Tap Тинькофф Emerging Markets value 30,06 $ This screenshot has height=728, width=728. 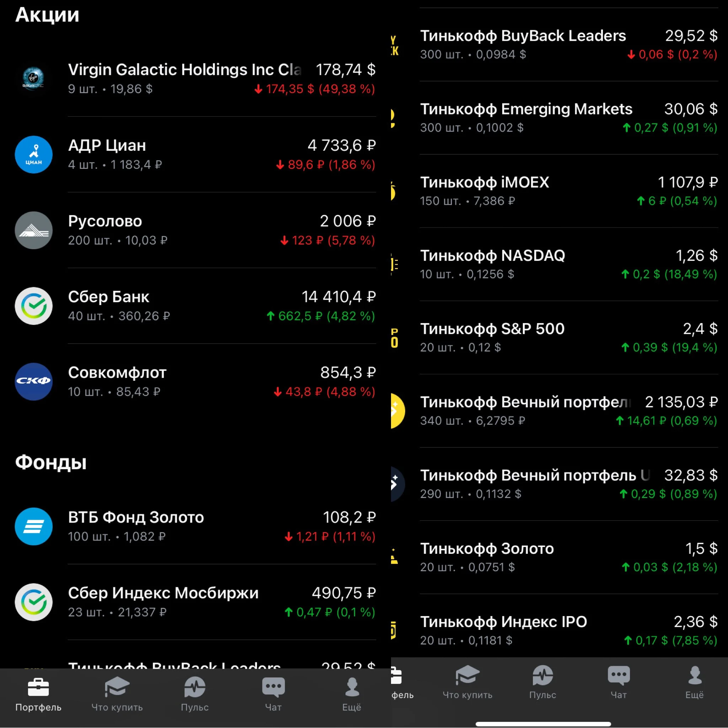(x=691, y=109)
